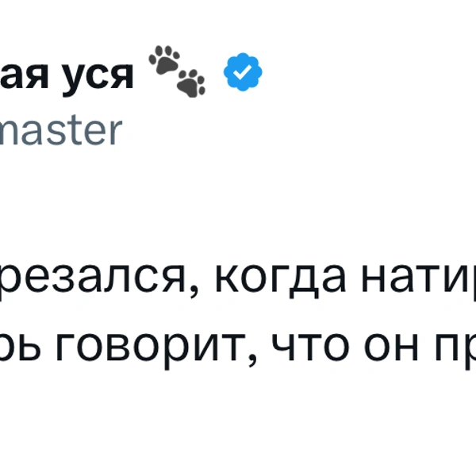Click the upper-left paw print

coord(165,60)
